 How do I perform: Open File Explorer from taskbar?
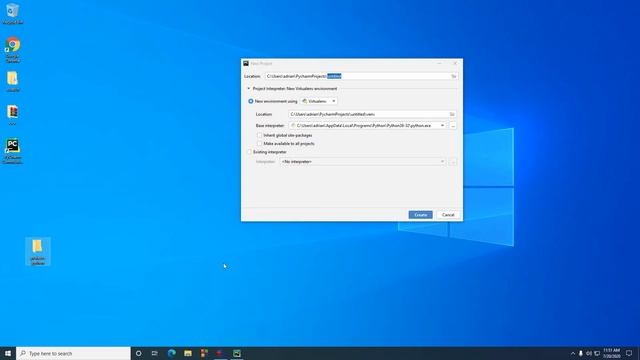click(188, 353)
